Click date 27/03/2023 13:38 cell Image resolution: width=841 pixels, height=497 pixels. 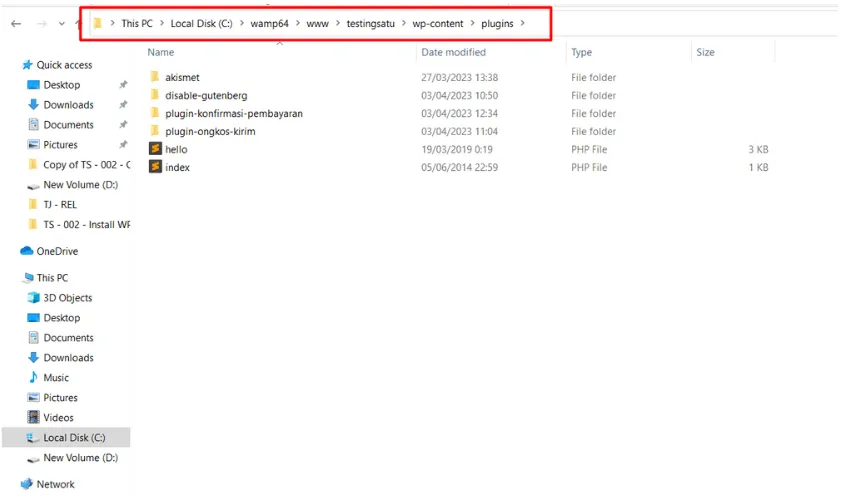[459, 77]
